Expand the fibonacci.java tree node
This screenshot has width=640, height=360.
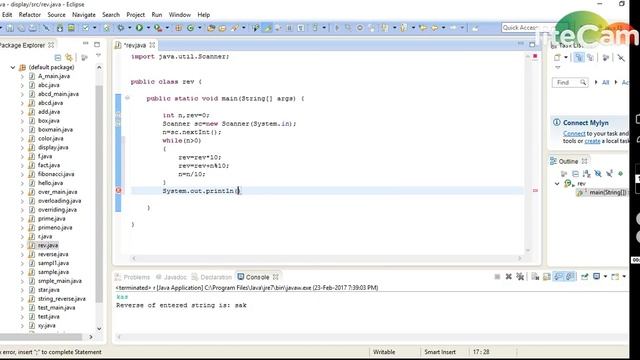22,174
